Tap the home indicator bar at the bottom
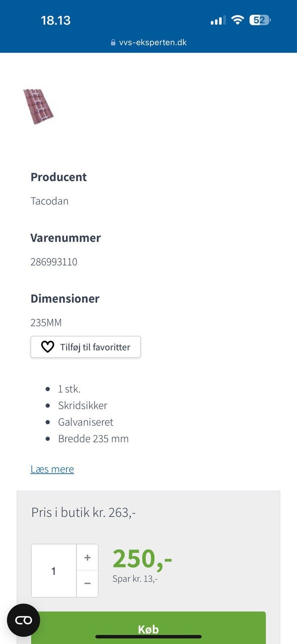The height and width of the screenshot is (644, 297). [148, 637]
